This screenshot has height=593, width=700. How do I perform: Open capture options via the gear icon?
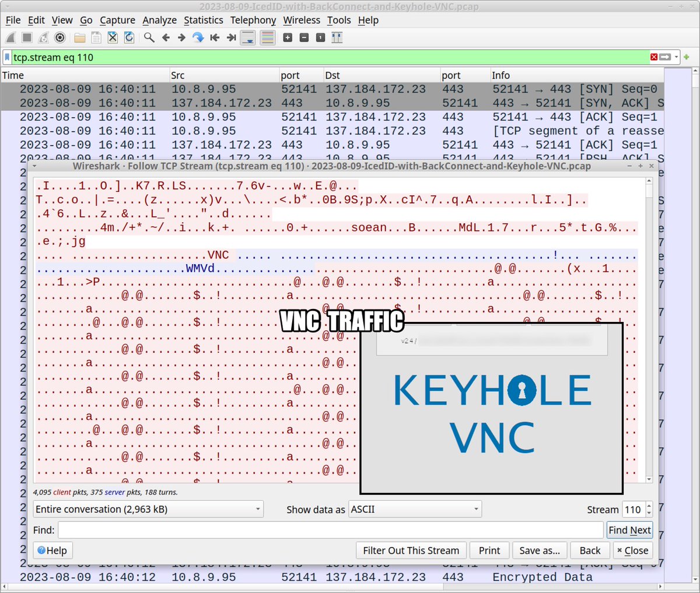point(60,37)
